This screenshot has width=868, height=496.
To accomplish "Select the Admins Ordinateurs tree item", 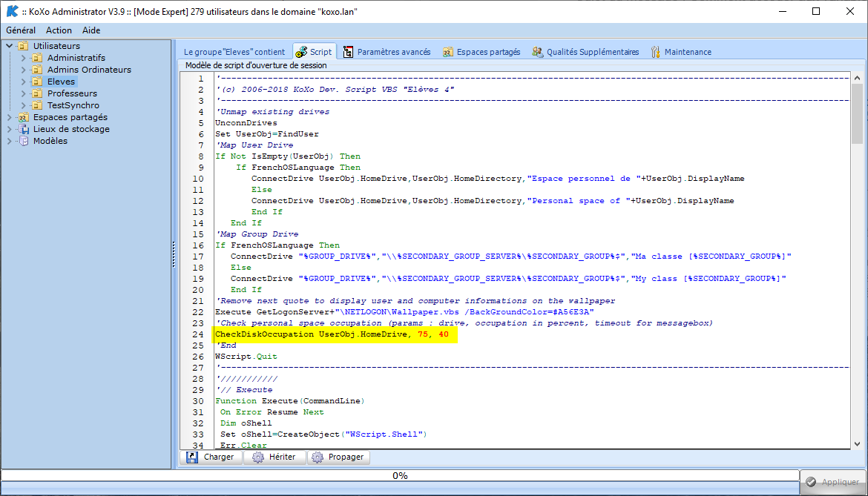I will (89, 70).
